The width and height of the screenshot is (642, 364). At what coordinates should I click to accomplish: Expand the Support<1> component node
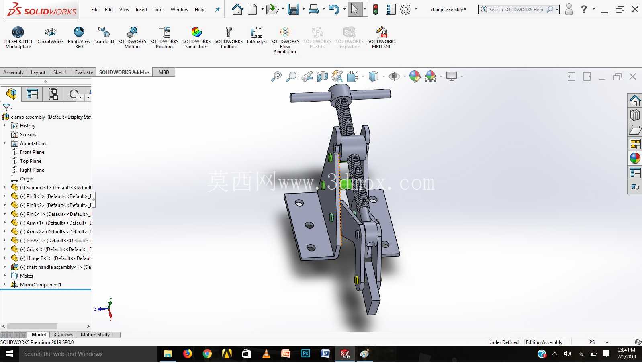pyautogui.click(x=5, y=187)
